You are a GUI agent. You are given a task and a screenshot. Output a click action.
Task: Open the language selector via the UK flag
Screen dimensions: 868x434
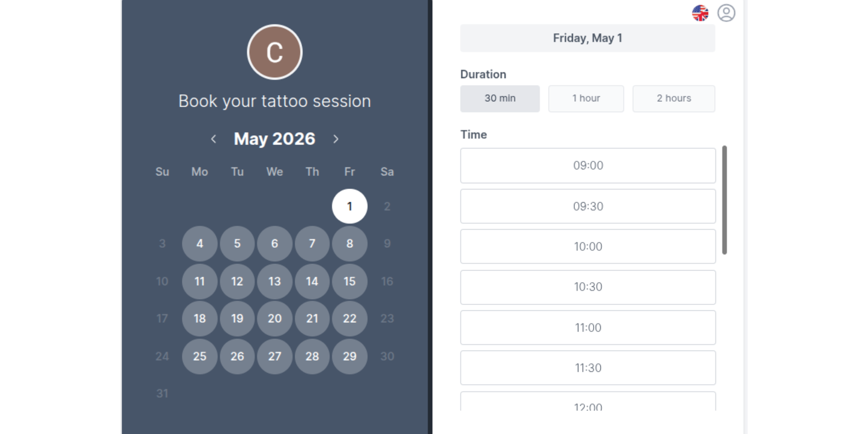700,13
